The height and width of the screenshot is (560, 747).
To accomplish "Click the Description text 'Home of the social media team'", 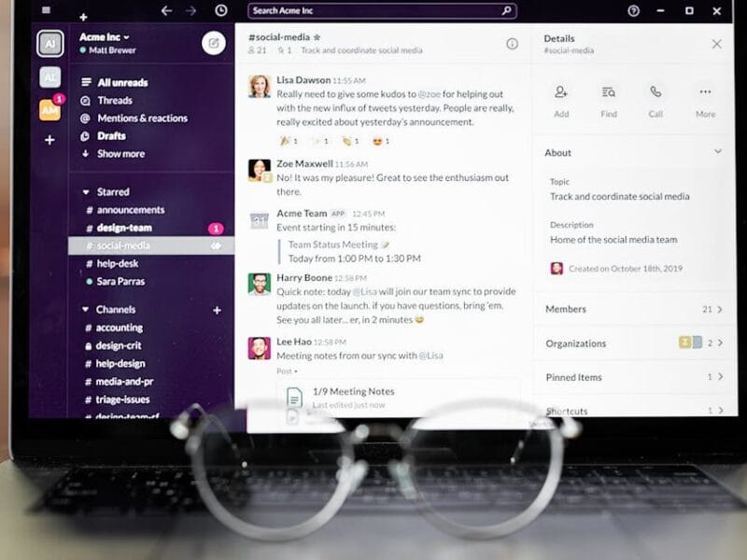I will (613, 240).
